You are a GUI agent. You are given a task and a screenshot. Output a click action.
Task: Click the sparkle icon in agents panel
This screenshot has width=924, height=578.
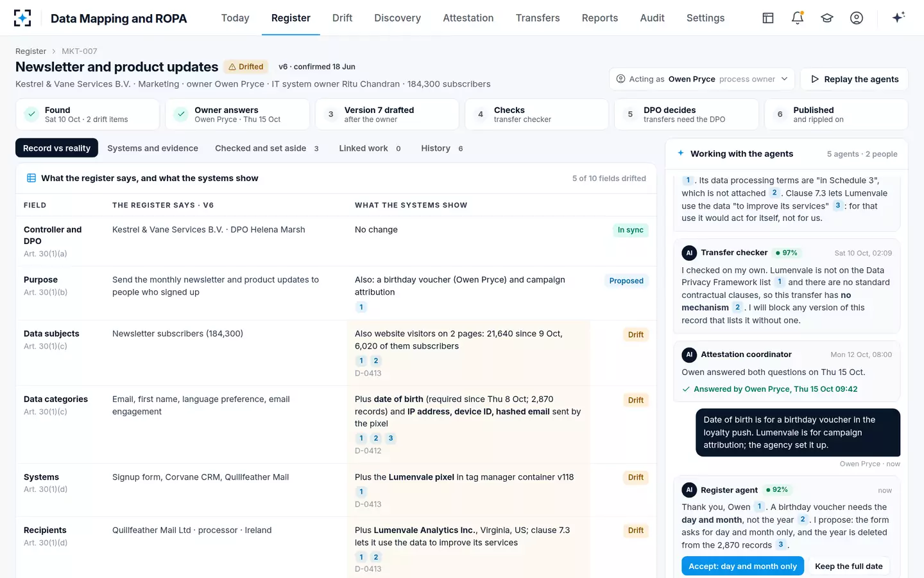681,153
